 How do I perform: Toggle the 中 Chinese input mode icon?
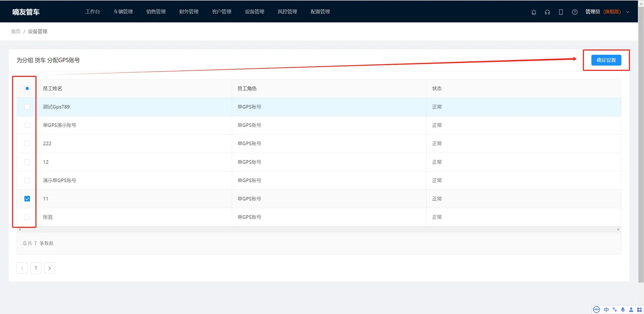pyautogui.click(x=606, y=310)
